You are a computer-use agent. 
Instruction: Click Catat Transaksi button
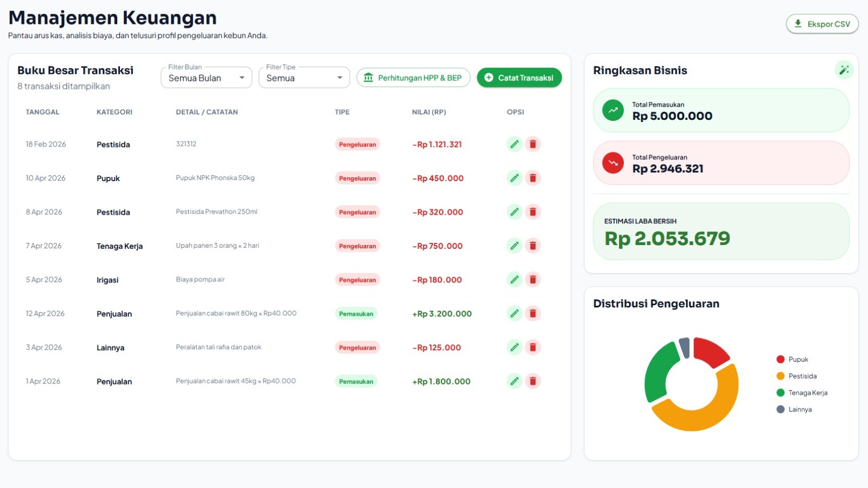pyautogui.click(x=519, y=78)
